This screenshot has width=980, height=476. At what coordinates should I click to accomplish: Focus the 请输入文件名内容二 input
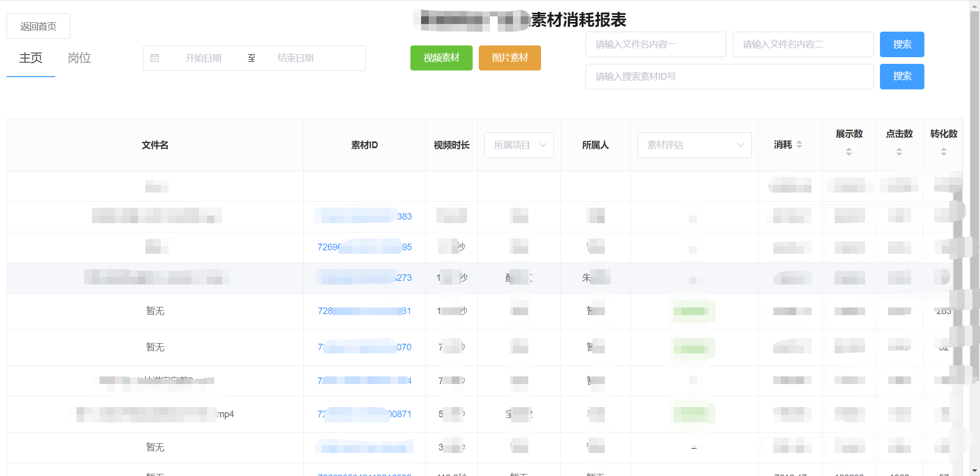[803, 44]
